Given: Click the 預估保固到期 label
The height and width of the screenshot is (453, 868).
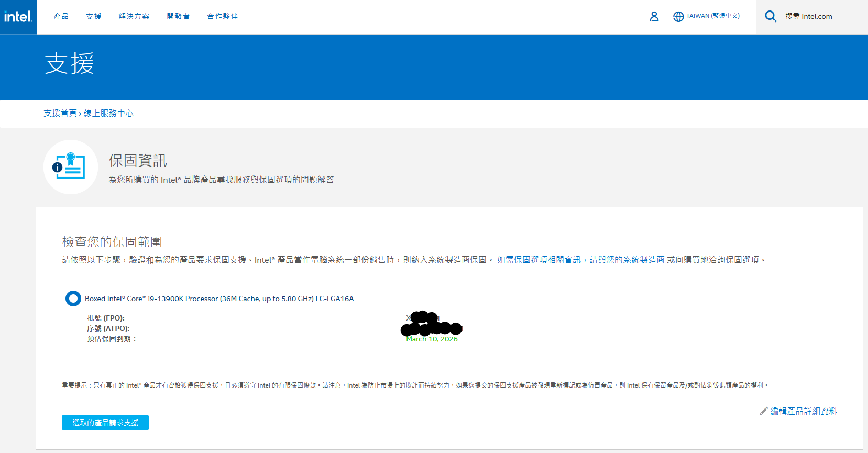Looking at the screenshot, I should tap(112, 339).
